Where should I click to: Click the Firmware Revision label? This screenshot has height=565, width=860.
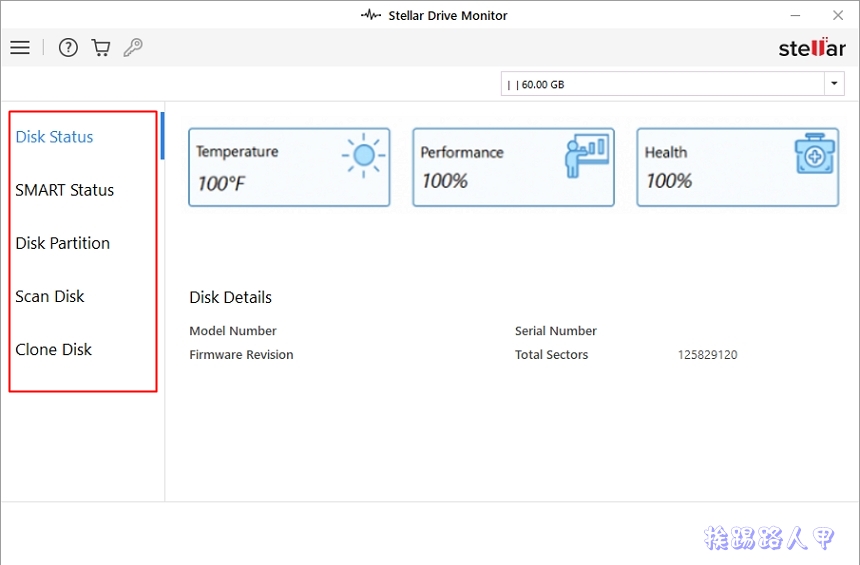(241, 354)
